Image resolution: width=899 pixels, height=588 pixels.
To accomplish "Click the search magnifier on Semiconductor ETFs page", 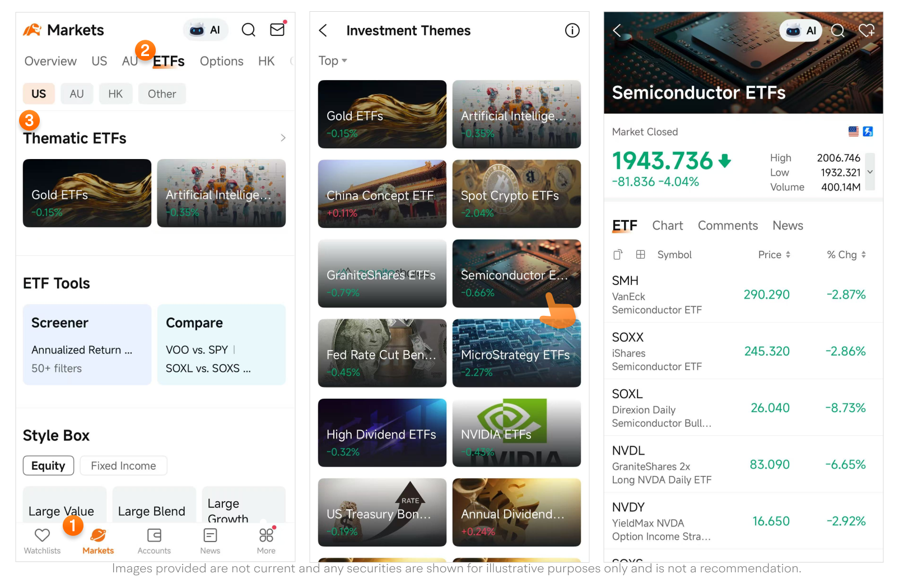I will coord(837,30).
